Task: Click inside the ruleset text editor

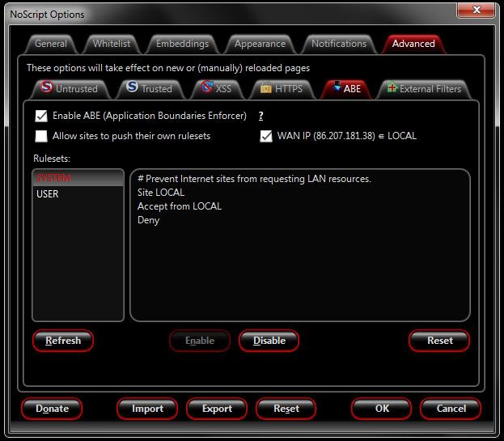Action: [300, 245]
